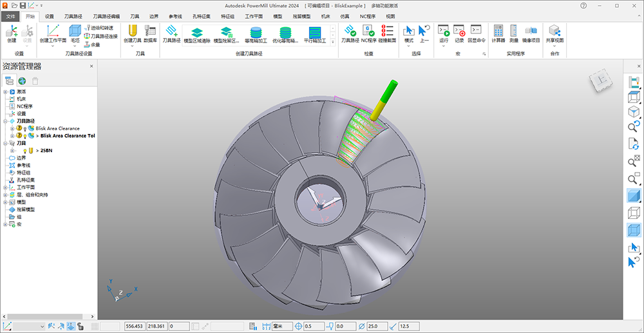Collapse the 刀具路径 tree node
Image resolution: width=644 pixels, height=333 pixels.
[5, 121]
